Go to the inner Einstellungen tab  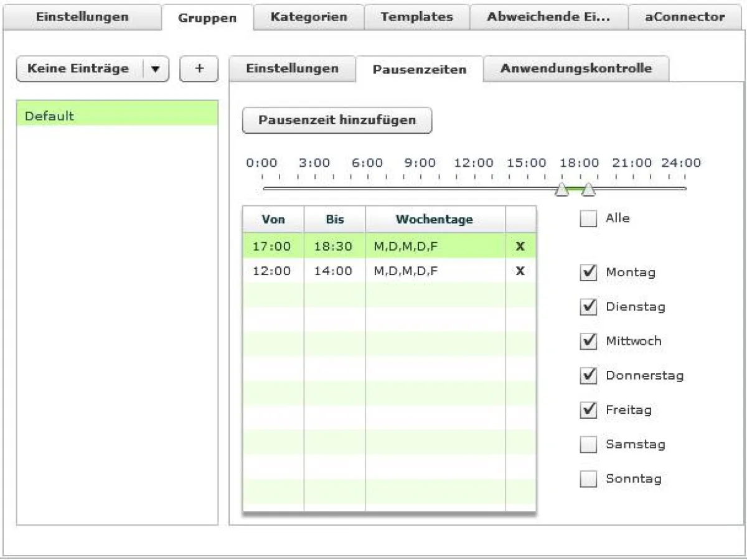(x=292, y=69)
